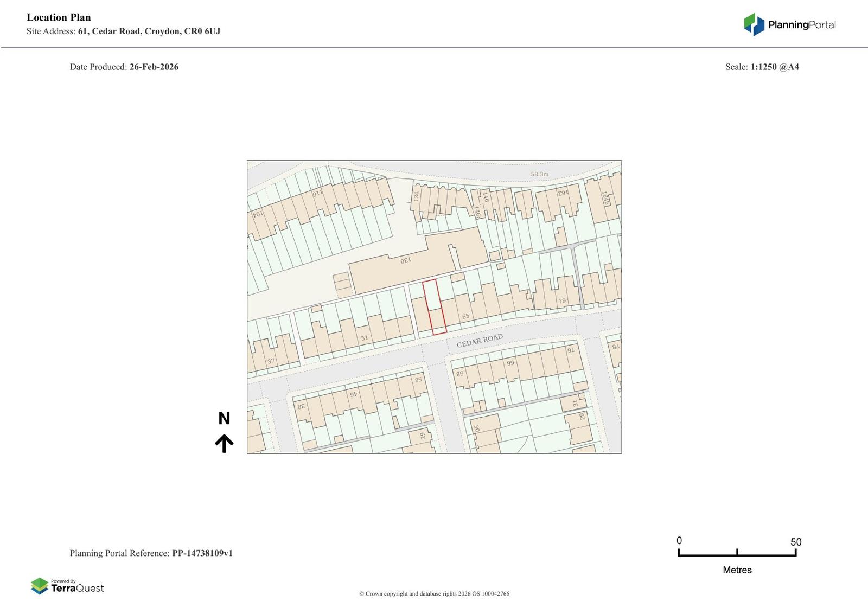
Task: Click the Metres label under scale bar
Action: [x=737, y=570]
